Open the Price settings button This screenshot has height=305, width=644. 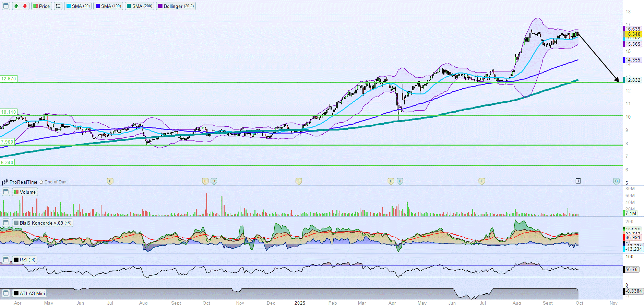[41, 6]
